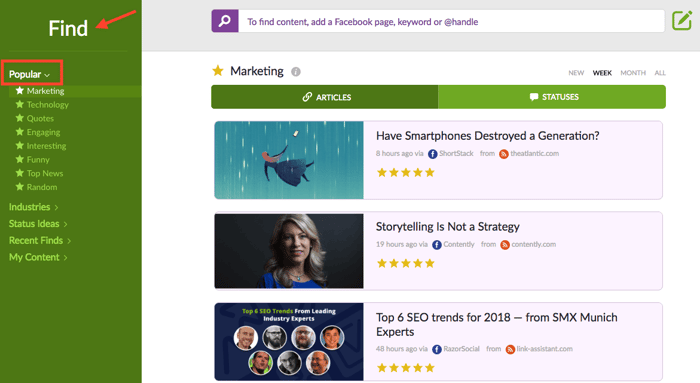Click the RSS icon next to theatlantic.com
Screen dimensions: 700x383
tap(504, 154)
